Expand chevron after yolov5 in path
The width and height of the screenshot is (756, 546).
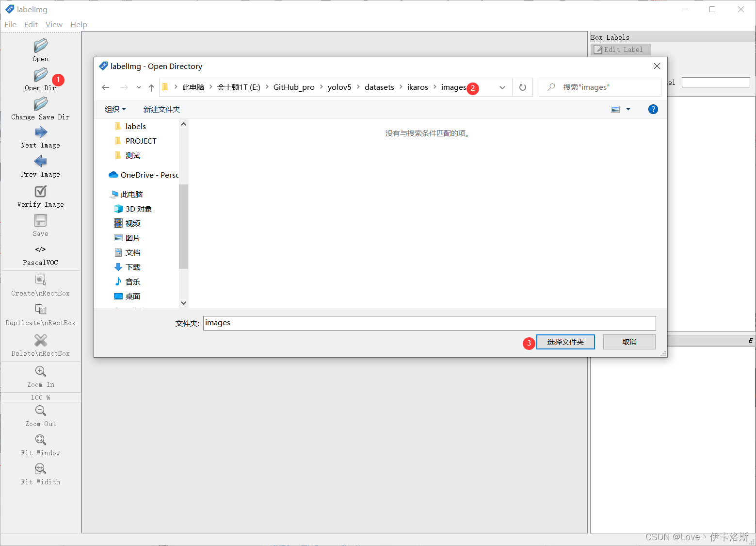coord(358,87)
